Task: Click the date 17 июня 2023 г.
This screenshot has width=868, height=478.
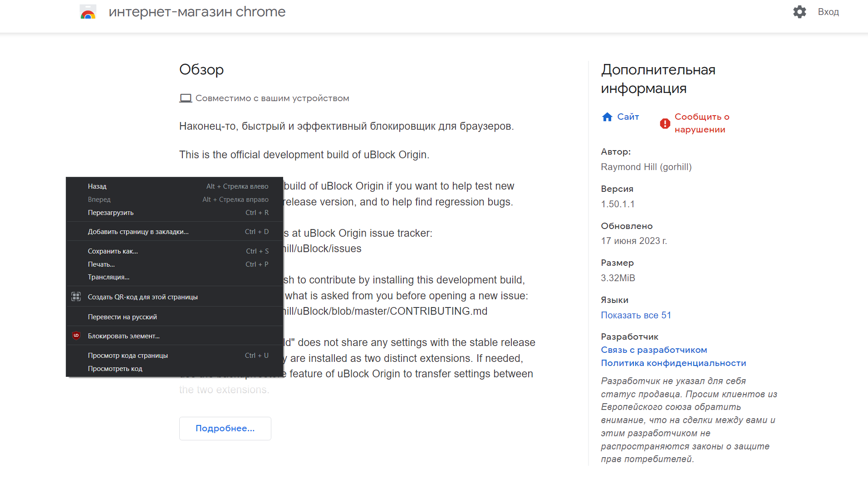Action: [634, 241]
